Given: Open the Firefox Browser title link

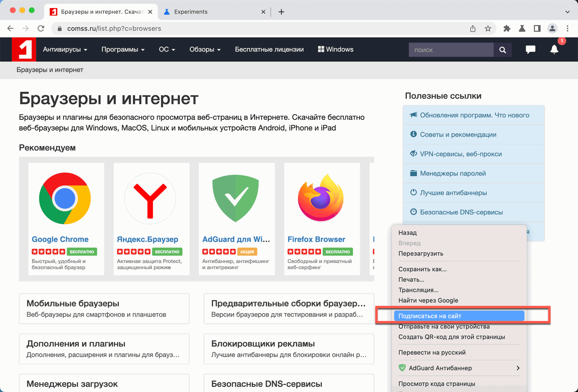Looking at the screenshot, I should [316, 239].
